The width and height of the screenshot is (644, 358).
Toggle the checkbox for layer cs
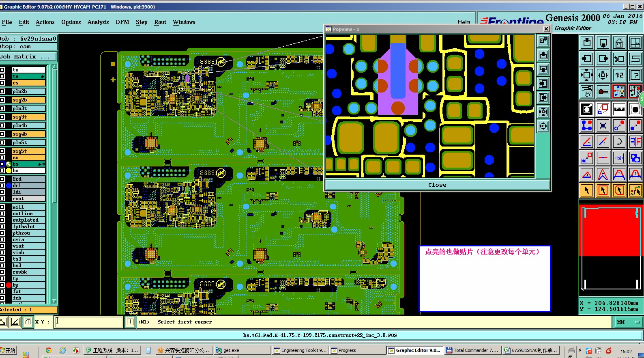[x=2, y=83]
